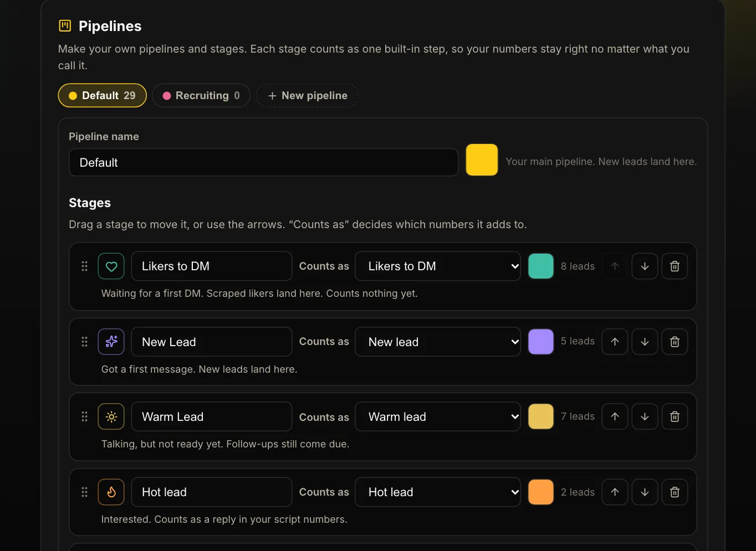Click 'Interested. Counts as a reply' description
Viewport: 756px width, 551px height.
point(224,519)
